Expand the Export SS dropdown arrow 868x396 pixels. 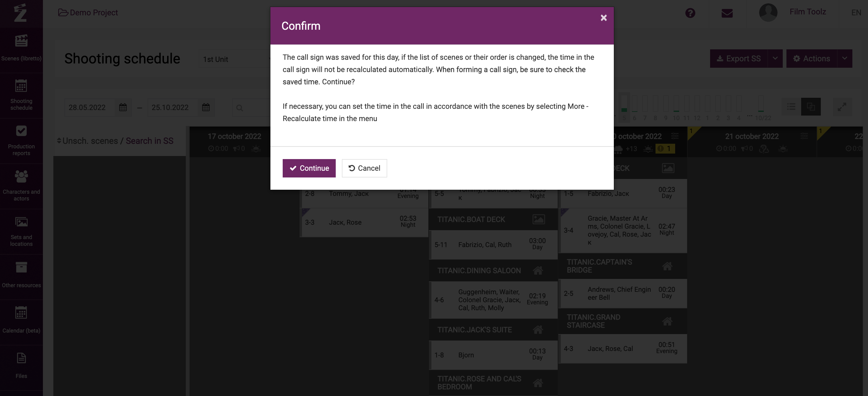775,59
